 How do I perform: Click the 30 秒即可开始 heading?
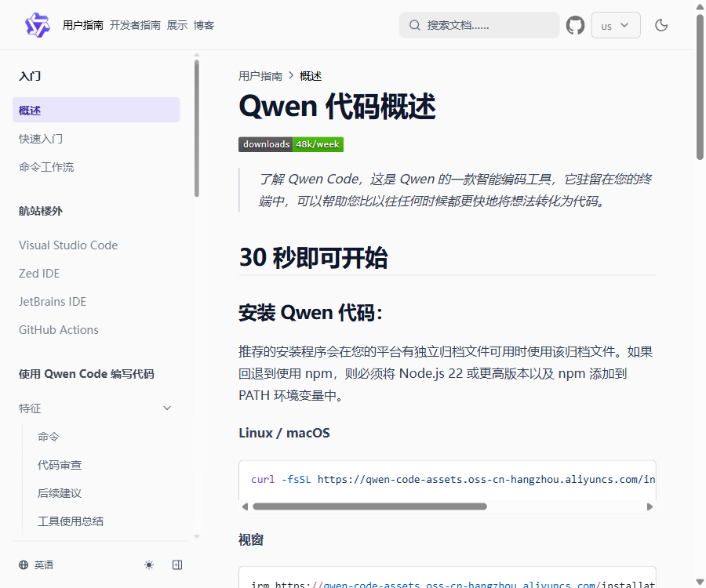point(313,258)
